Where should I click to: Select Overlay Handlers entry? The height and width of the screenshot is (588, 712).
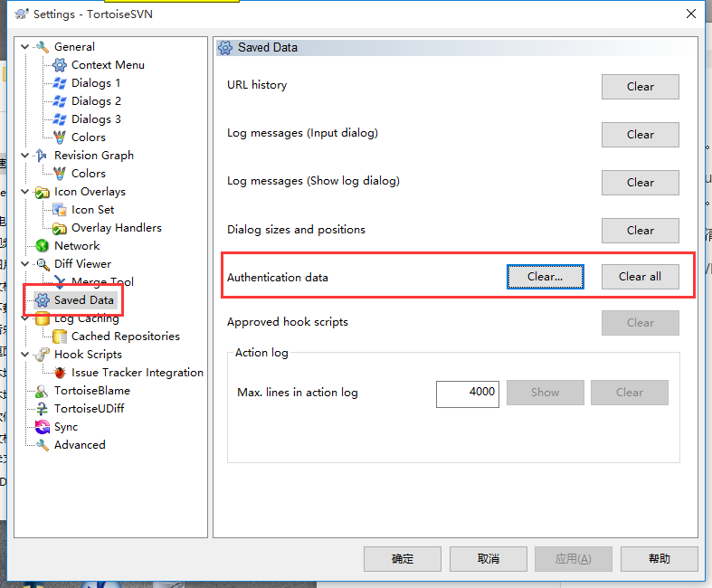pyautogui.click(x=116, y=228)
